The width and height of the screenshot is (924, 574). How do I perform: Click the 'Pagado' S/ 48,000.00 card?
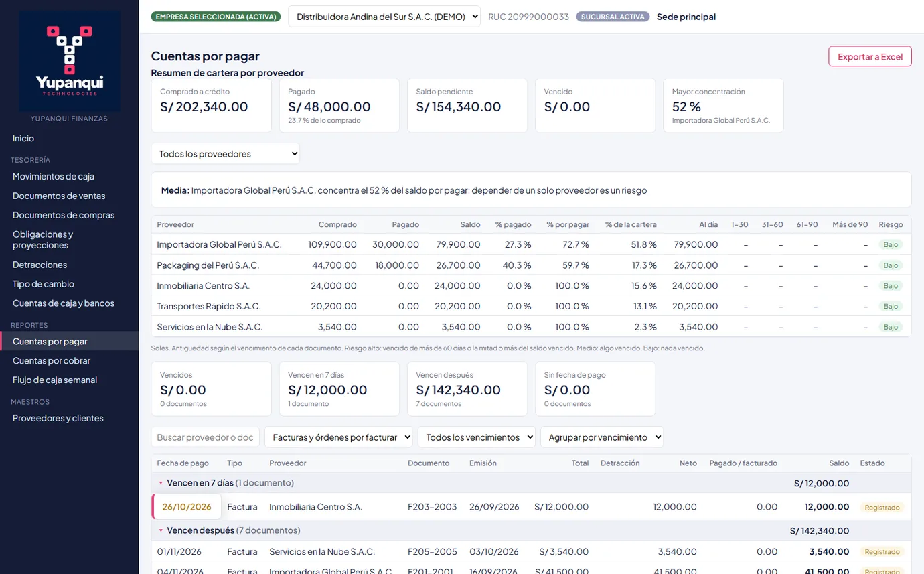pos(339,106)
